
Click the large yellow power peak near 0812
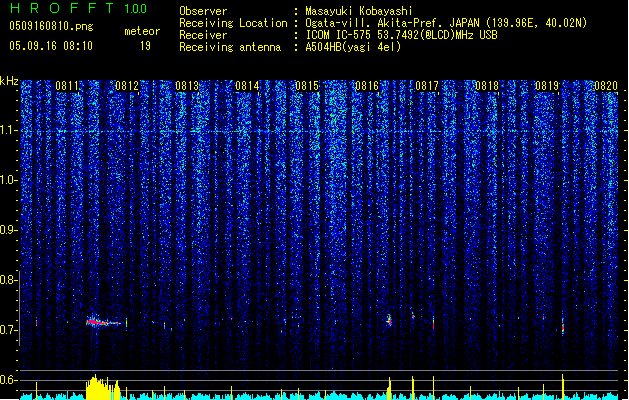click(103, 388)
